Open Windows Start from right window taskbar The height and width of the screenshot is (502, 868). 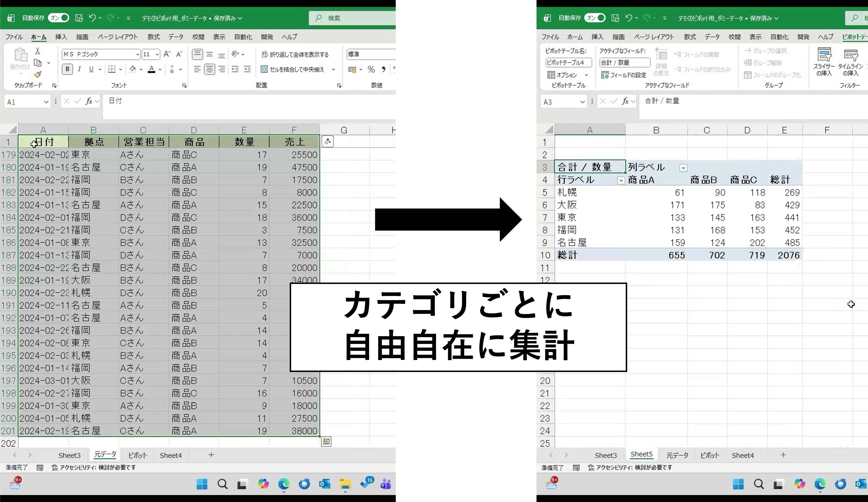(738, 484)
